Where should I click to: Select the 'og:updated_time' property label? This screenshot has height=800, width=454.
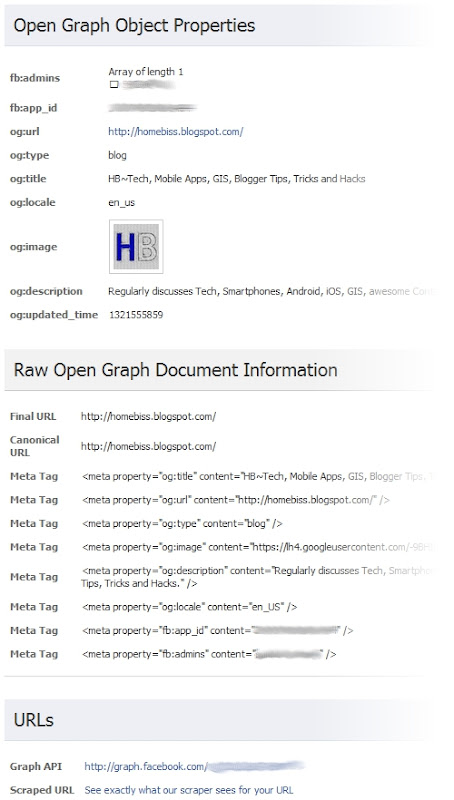(54, 315)
